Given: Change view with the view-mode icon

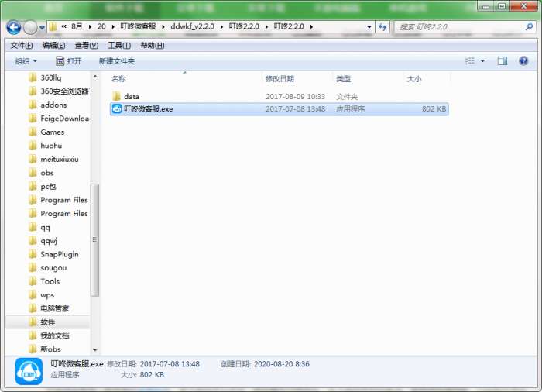Looking at the screenshot, I should click(470, 61).
